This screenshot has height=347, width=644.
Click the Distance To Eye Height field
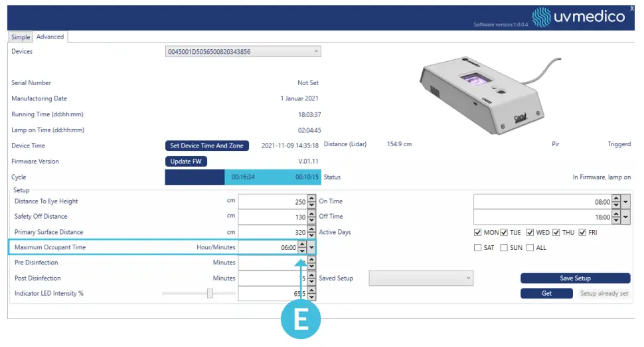(273, 201)
